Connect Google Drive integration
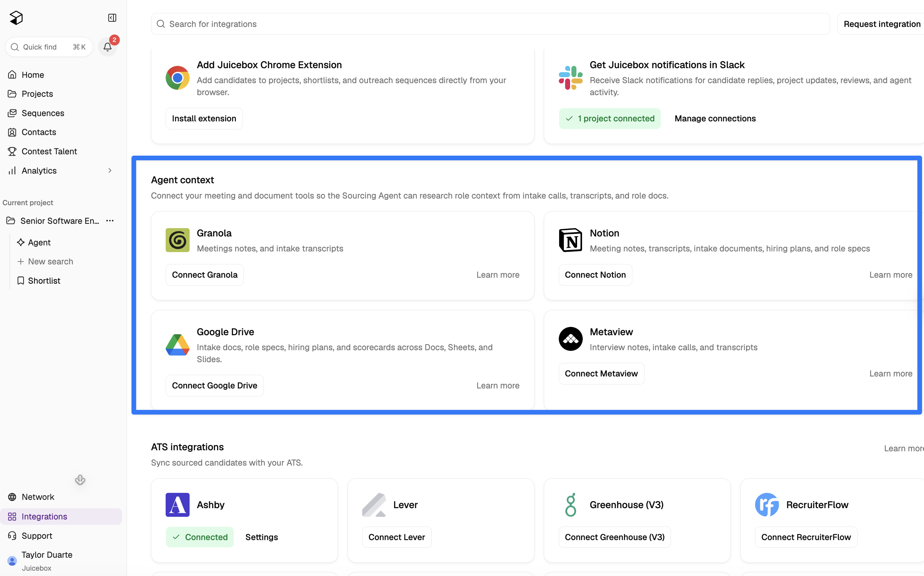Screen dimensions: 924x576 [215, 385]
